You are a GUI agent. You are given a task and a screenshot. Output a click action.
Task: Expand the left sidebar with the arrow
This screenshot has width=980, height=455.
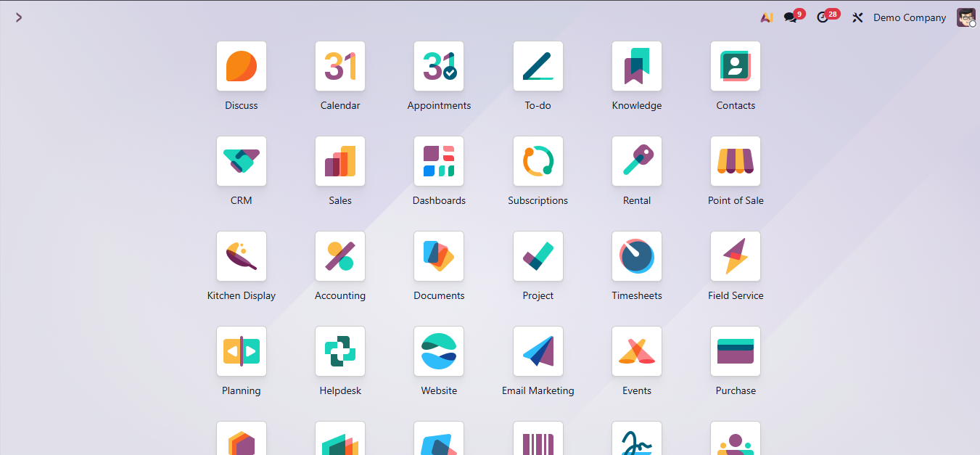click(x=19, y=17)
